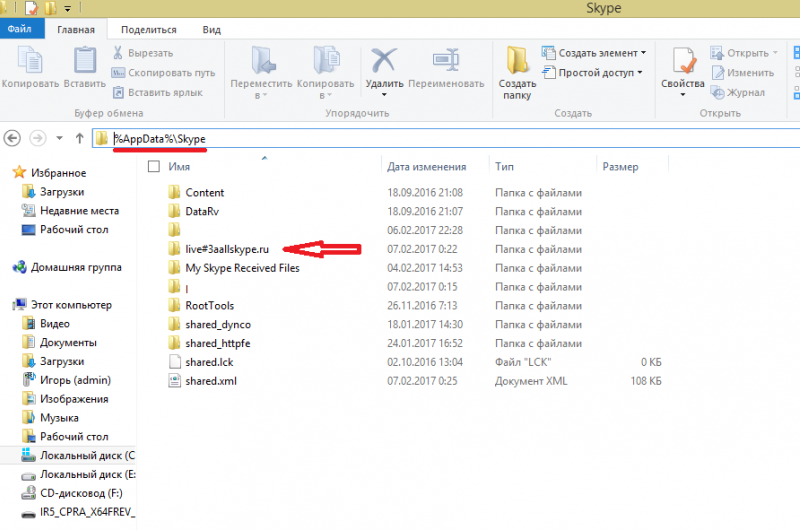Click the Up one level arrow
The height and width of the screenshot is (530, 800).
point(79,138)
